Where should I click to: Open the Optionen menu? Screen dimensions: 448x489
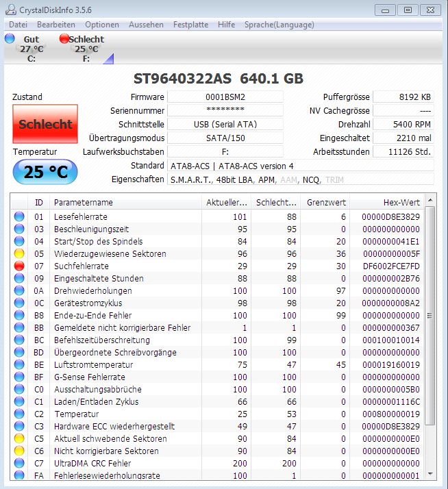point(102,25)
